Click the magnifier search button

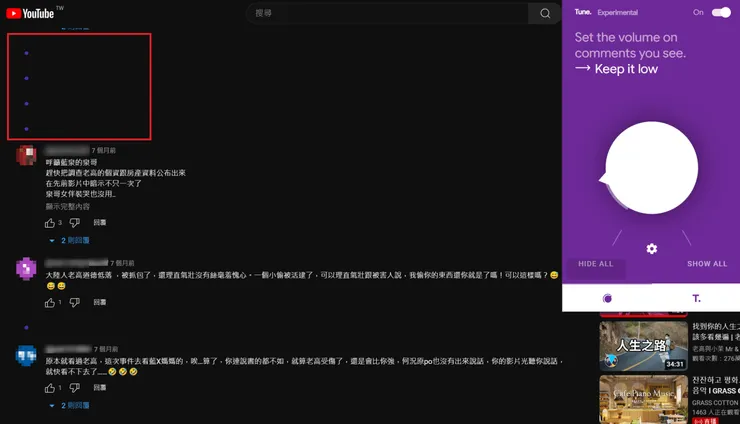(545, 13)
